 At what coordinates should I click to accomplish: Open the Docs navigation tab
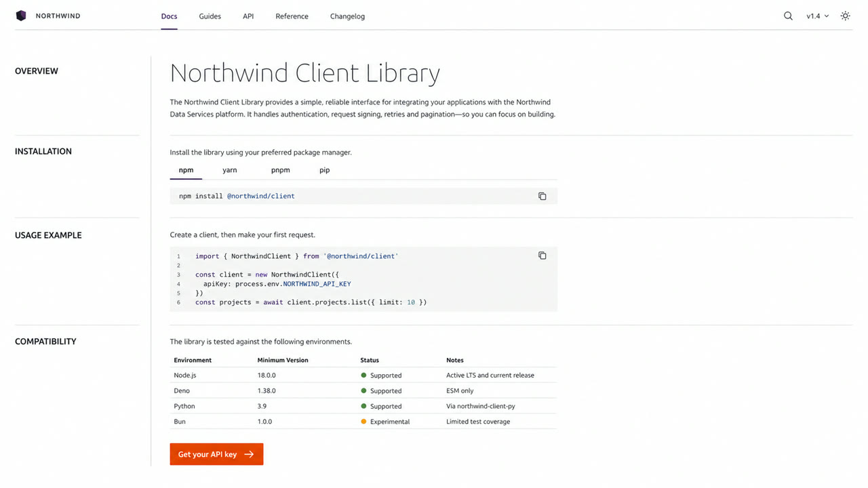click(x=169, y=16)
